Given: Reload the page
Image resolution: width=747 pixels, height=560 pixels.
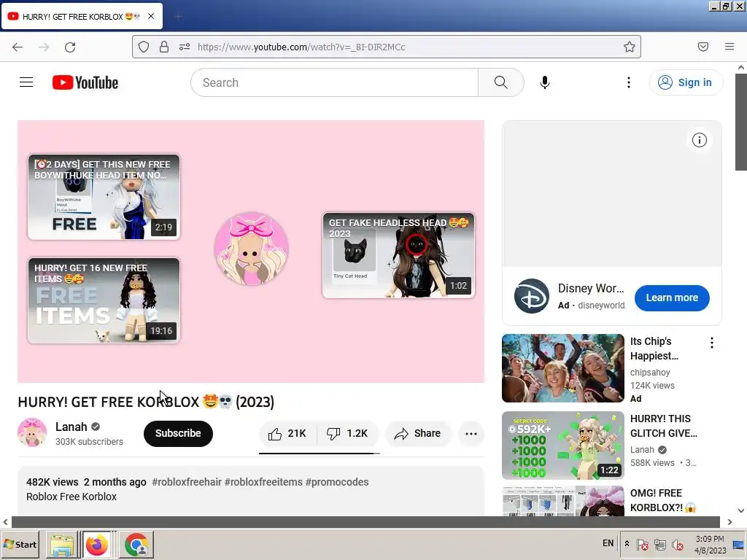Looking at the screenshot, I should pyautogui.click(x=70, y=47).
